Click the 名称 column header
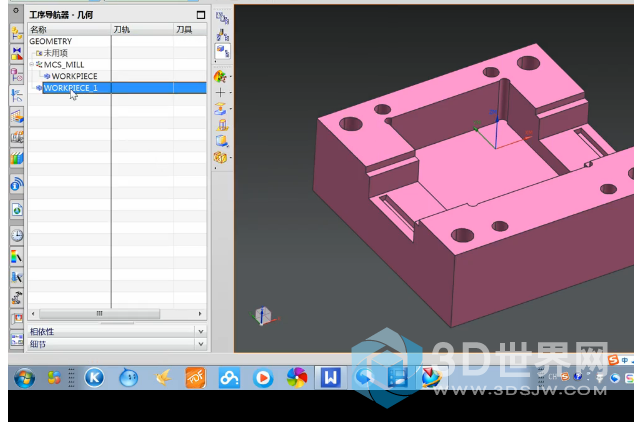The image size is (634, 422). pyautogui.click(x=70, y=30)
